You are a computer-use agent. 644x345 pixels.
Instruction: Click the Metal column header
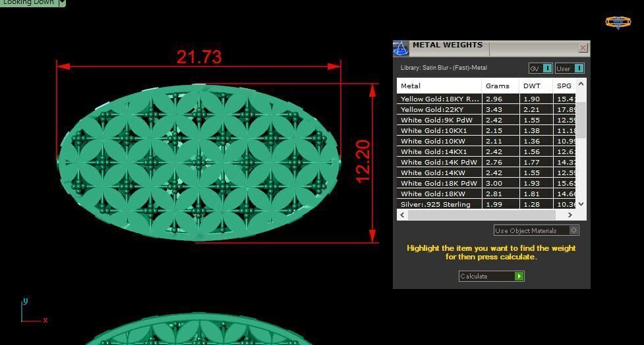tap(438, 86)
